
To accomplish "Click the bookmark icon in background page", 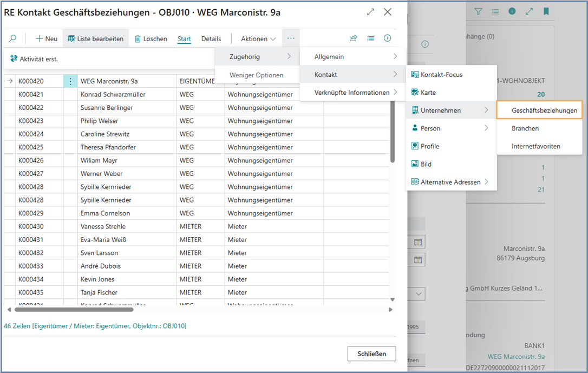I will [546, 11].
